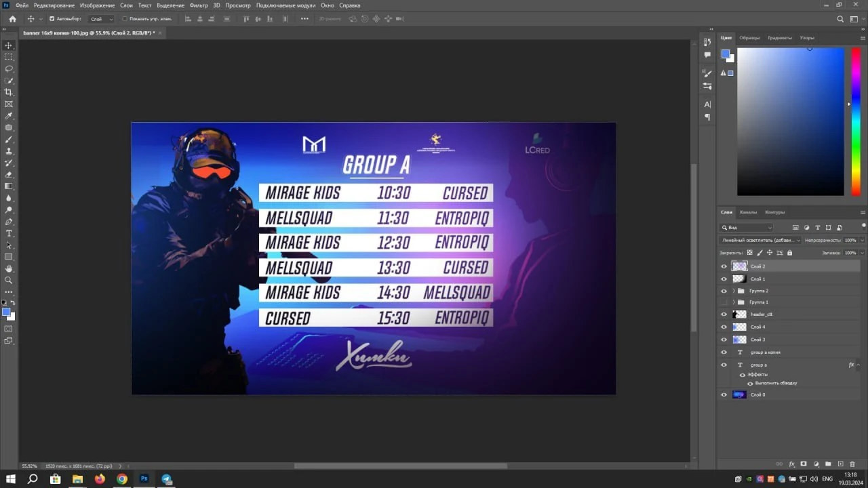The width and height of the screenshot is (868, 488).
Task: Open the Изображение menu
Action: point(98,5)
